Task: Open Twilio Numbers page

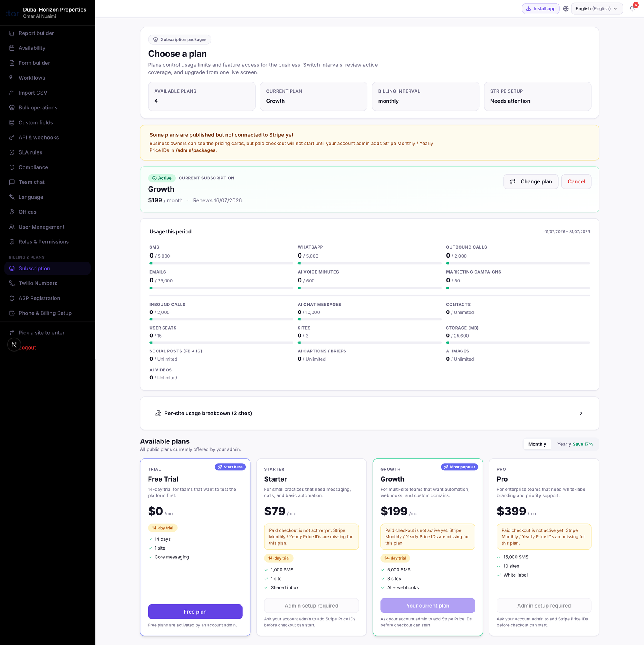Action: (x=47, y=283)
